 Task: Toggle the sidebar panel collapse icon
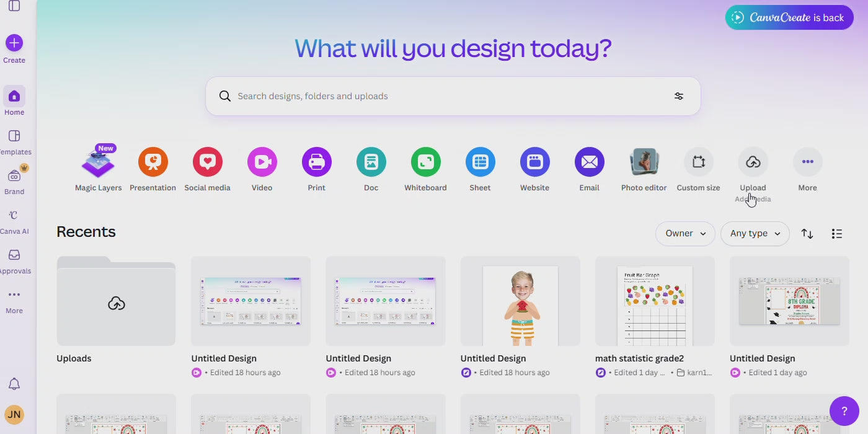point(14,6)
